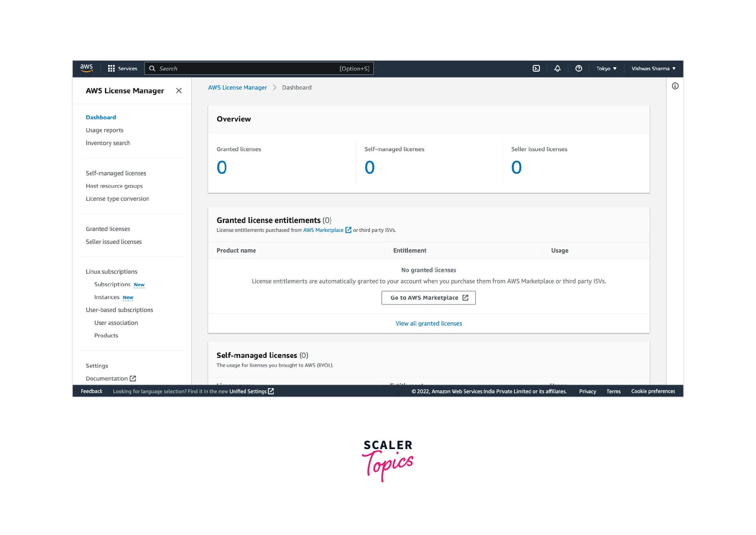The height and width of the screenshot is (535, 756).
Task: Open Self-managed licenses in sidebar
Action: pyautogui.click(x=116, y=173)
